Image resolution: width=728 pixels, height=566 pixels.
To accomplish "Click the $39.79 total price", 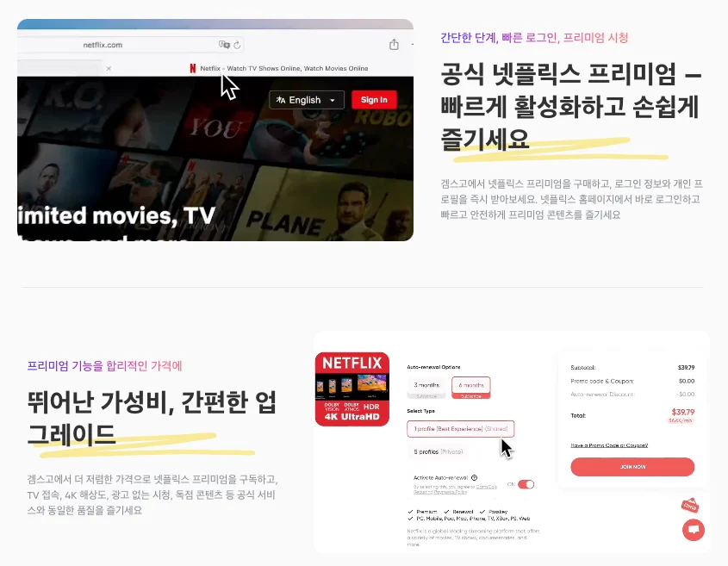I will pos(683,412).
